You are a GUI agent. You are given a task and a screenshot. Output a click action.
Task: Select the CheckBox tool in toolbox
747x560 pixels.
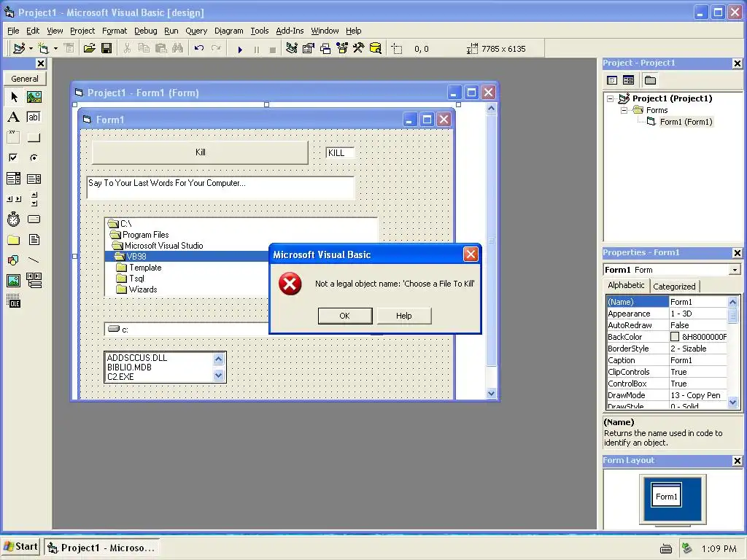[x=13, y=157]
